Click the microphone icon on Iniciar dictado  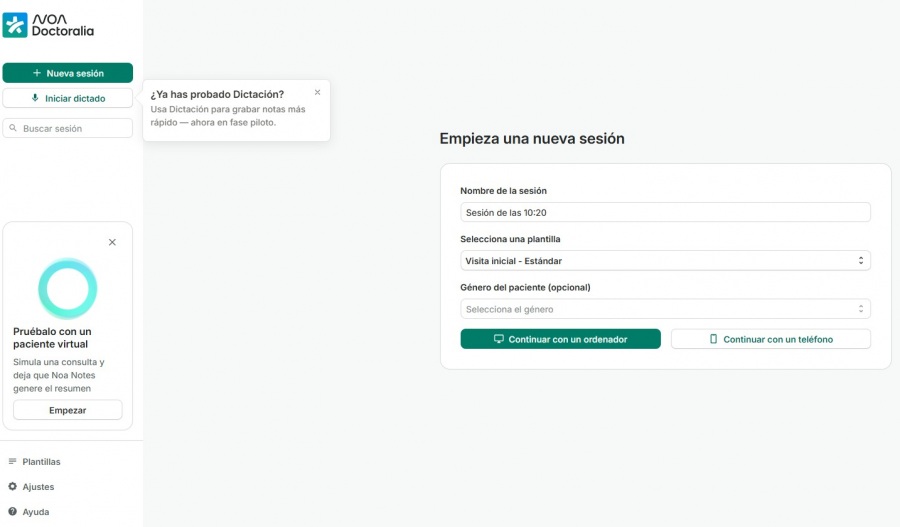(35, 98)
